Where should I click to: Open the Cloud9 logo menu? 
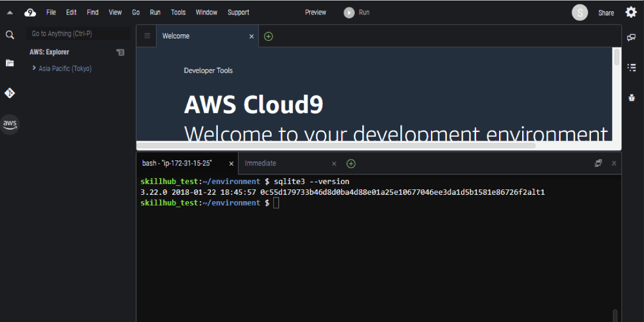tap(30, 12)
